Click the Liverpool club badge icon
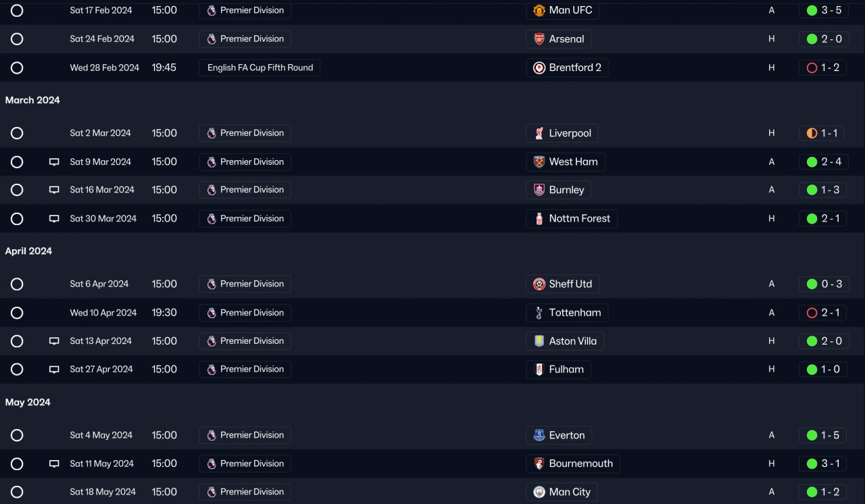865x504 pixels. pos(539,134)
